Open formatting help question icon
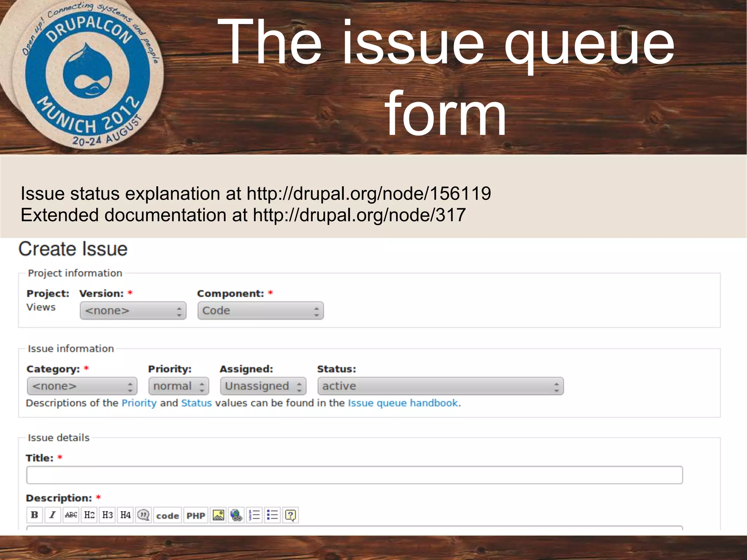The height and width of the screenshot is (560, 747). (291, 515)
